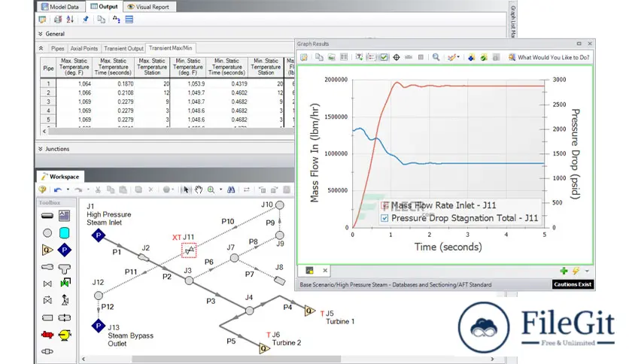This screenshot has height=364, width=629.
Task: Open the zoom level dropdown arrow in Workspace toolbar
Action: coord(220,190)
